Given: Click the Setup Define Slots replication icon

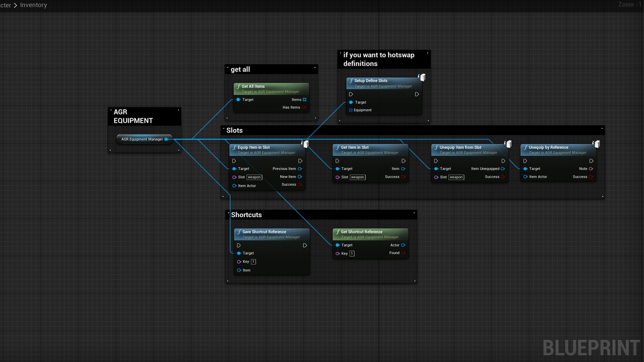Looking at the screenshot, I should click(x=422, y=77).
